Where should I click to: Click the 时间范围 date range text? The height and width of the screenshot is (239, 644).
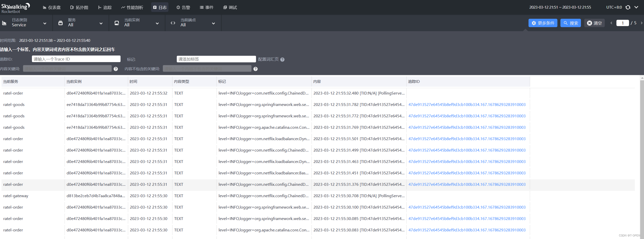55,41
